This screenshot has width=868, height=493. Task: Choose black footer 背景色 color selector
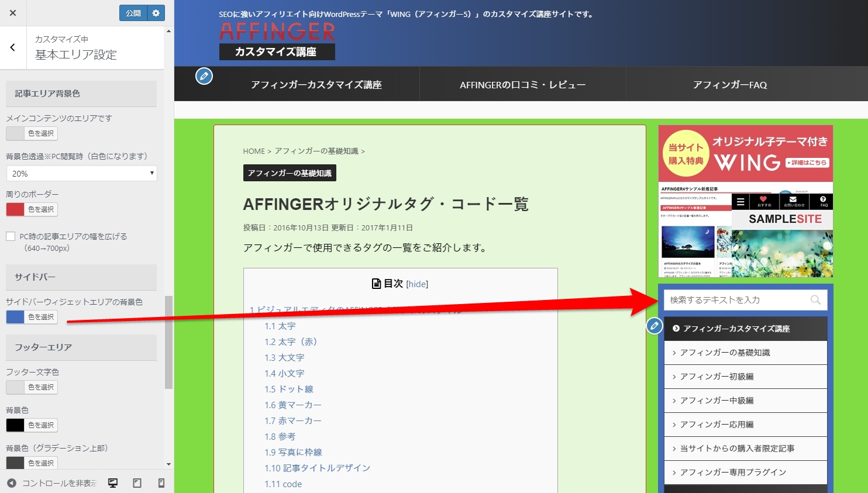pos(32,425)
